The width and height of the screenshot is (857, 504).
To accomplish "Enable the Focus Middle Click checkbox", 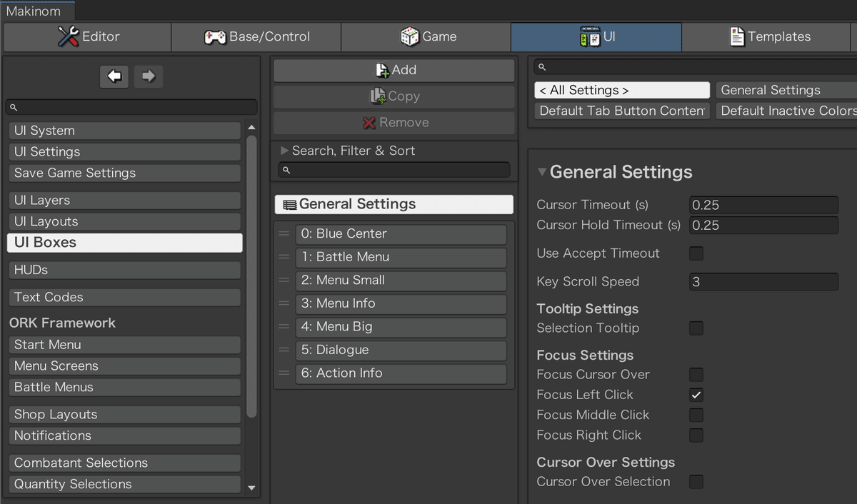I will (696, 415).
